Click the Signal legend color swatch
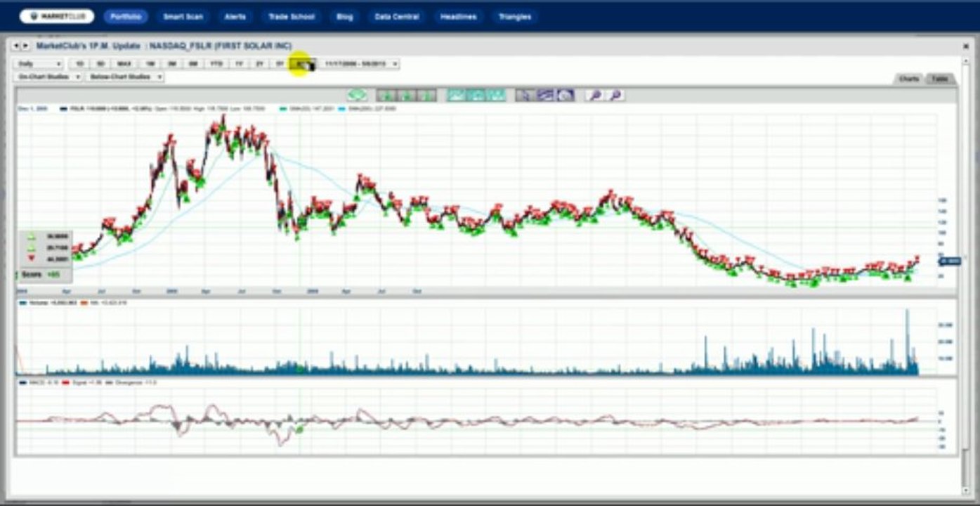Image resolution: width=980 pixels, height=506 pixels. pos(64,382)
